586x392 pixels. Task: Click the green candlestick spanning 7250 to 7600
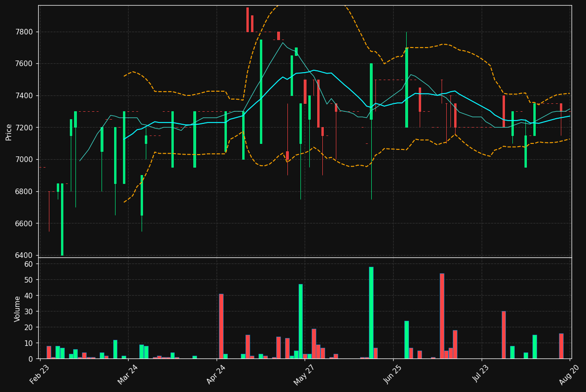[x=371, y=92]
